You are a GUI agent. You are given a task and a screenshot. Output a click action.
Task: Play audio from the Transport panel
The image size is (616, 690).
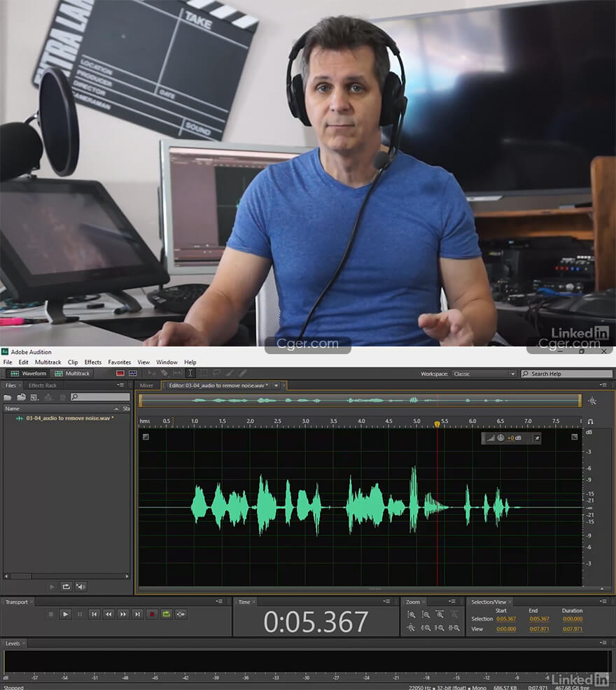[x=65, y=614]
